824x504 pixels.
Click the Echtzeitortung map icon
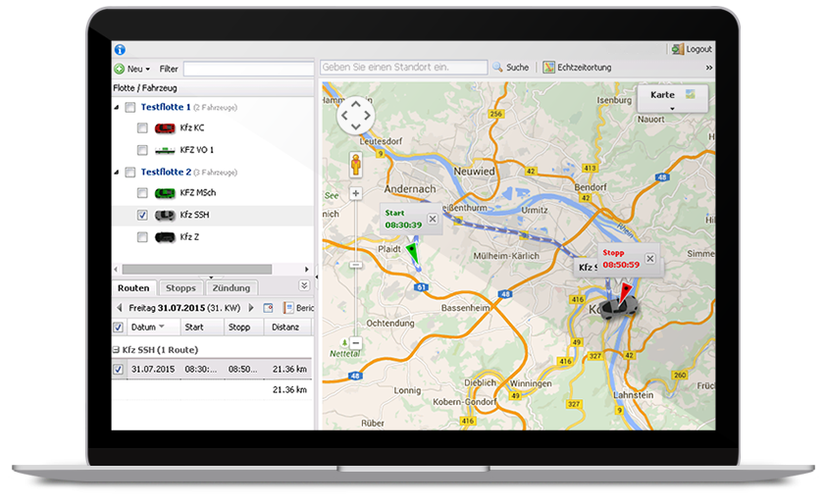click(548, 68)
